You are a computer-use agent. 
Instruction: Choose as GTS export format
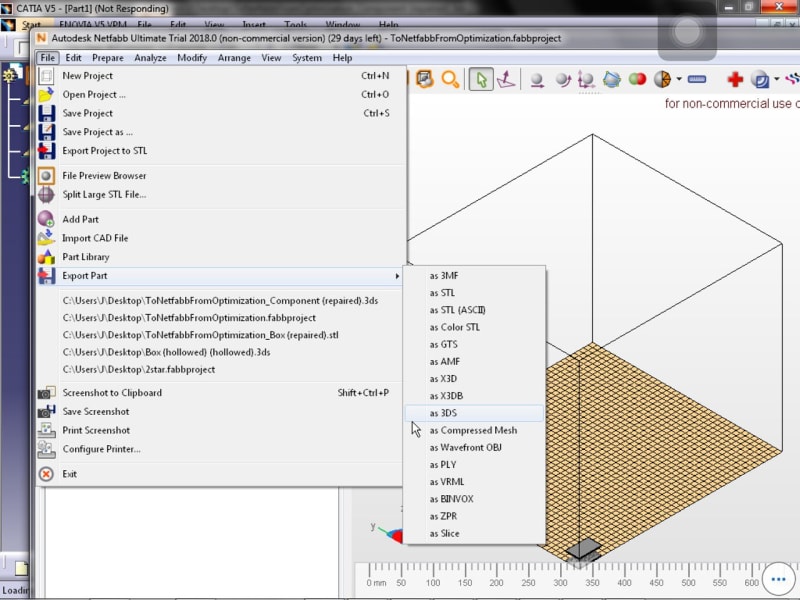[x=474, y=344]
